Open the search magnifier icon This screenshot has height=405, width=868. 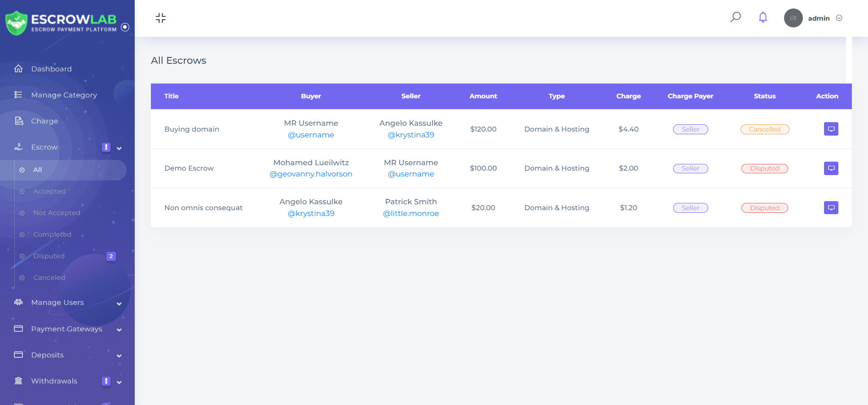click(x=735, y=18)
